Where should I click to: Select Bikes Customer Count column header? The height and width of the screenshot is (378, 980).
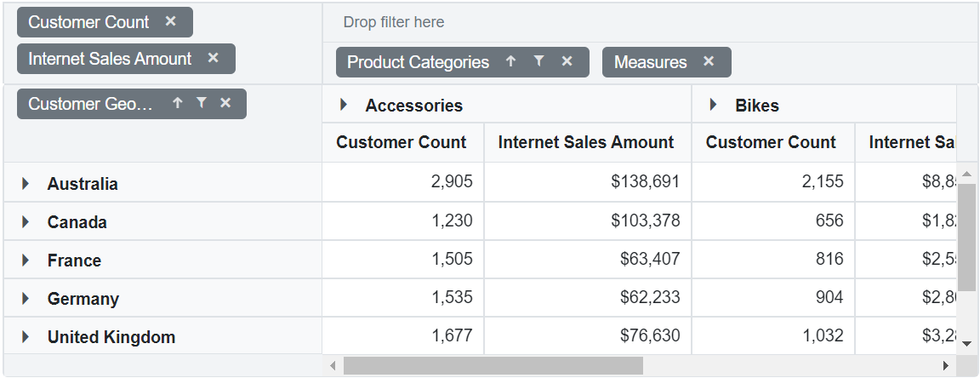point(773,142)
